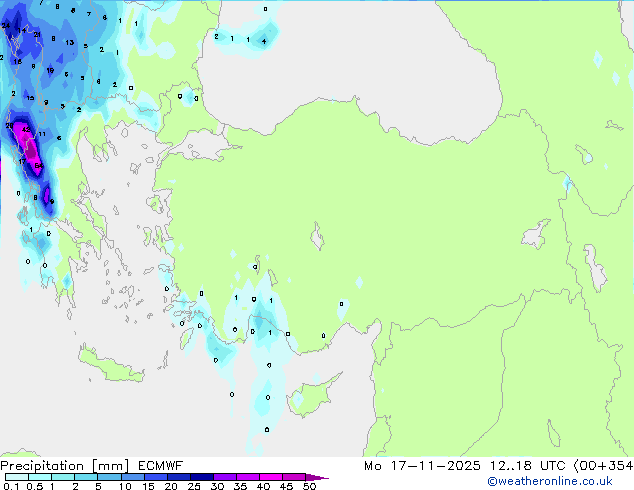Click the map value '14' on the map
Screen dimensions: 634x490
click(21, 30)
